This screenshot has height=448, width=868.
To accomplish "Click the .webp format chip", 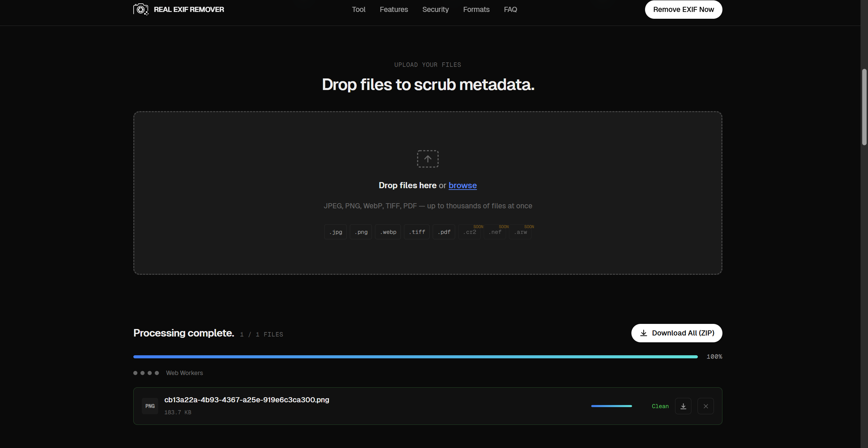I will tap(388, 232).
